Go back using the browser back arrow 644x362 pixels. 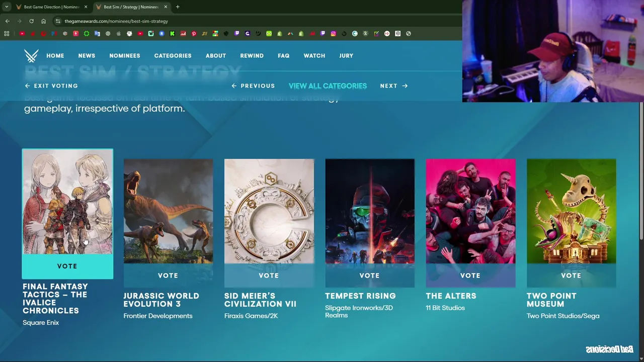tap(7, 21)
